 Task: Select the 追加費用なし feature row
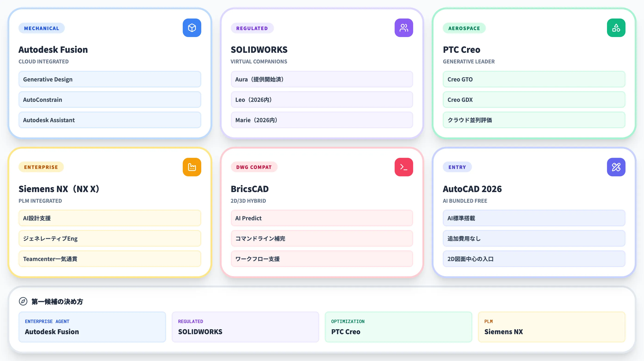(x=534, y=238)
